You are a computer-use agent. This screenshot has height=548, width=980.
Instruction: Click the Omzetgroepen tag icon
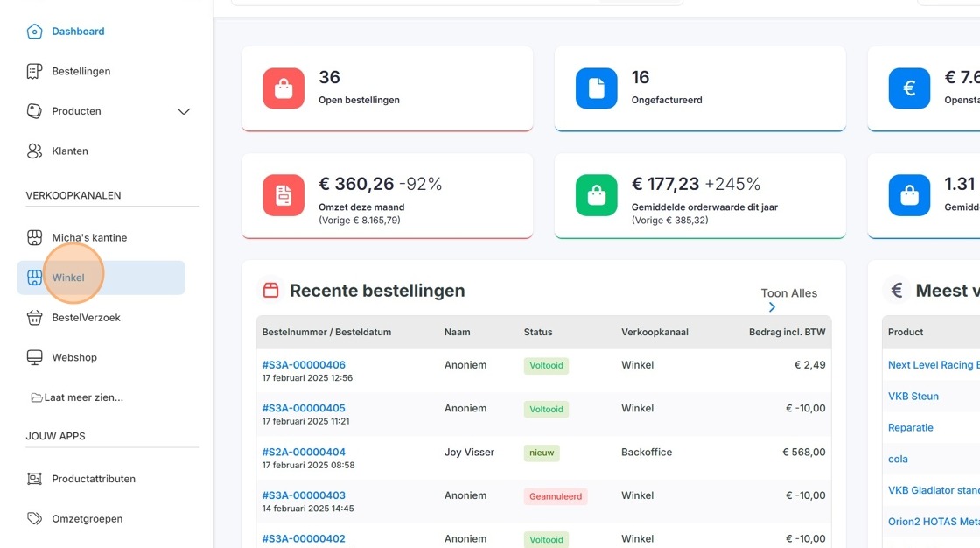[34, 519]
